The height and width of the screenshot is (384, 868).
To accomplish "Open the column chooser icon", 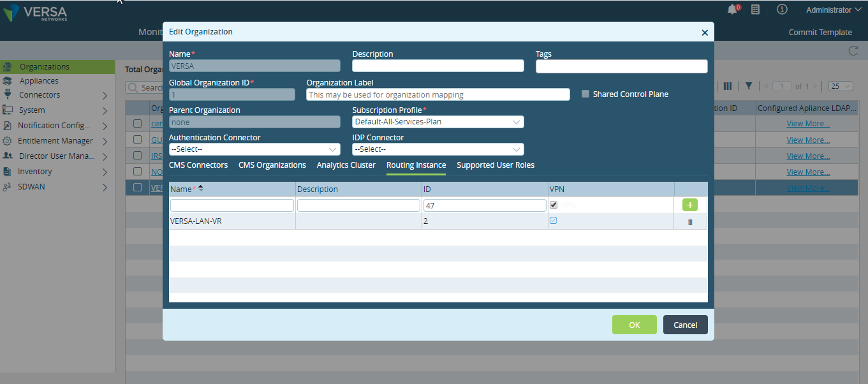I will click(x=728, y=86).
